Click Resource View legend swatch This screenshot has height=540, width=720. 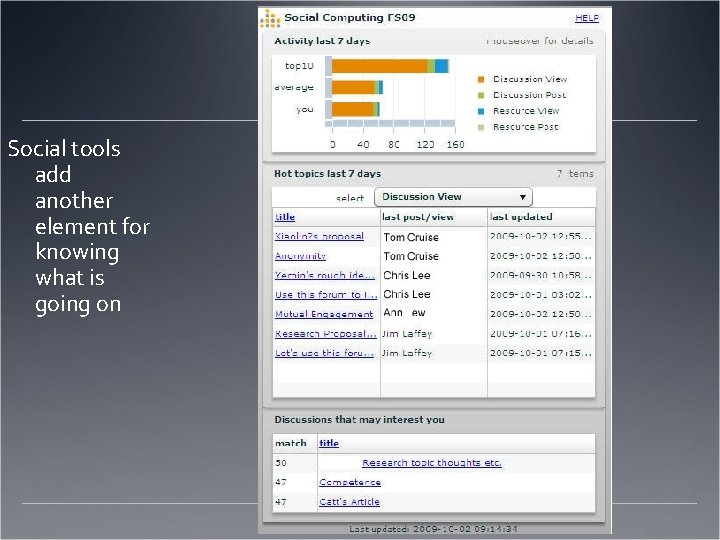coord(481,111)
